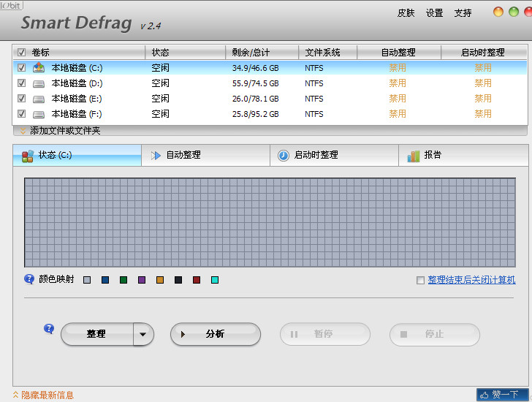Switch to the 状态 (C:) tab
532x402 pixels.
77,156
